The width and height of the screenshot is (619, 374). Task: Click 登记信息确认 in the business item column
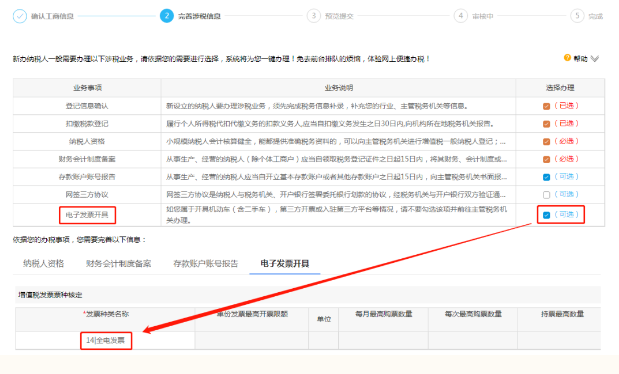pos(87,106)
